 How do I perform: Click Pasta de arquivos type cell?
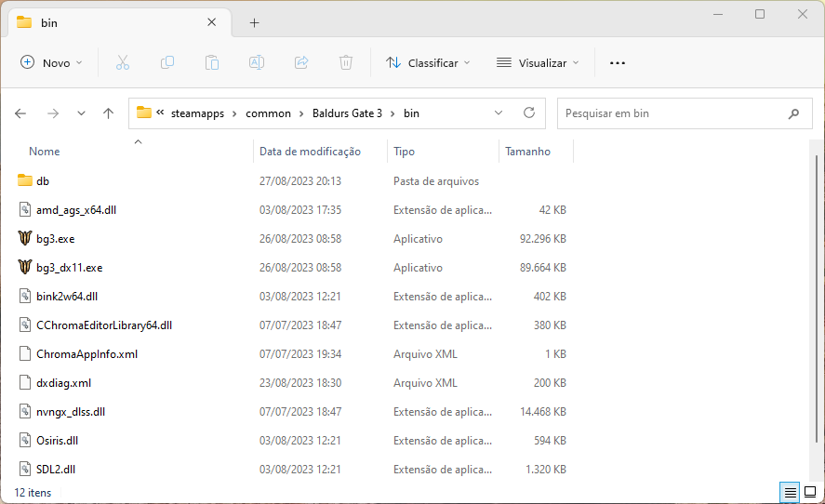click(436, 181)
